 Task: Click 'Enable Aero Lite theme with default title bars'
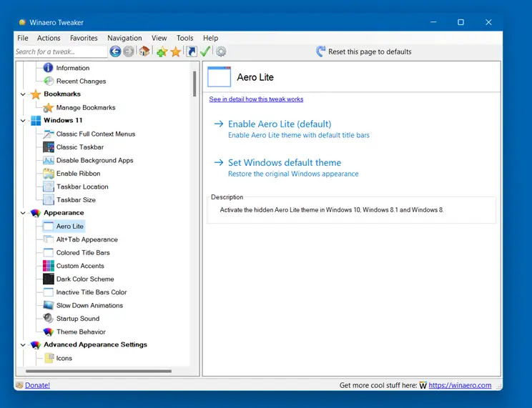[299, 135]
